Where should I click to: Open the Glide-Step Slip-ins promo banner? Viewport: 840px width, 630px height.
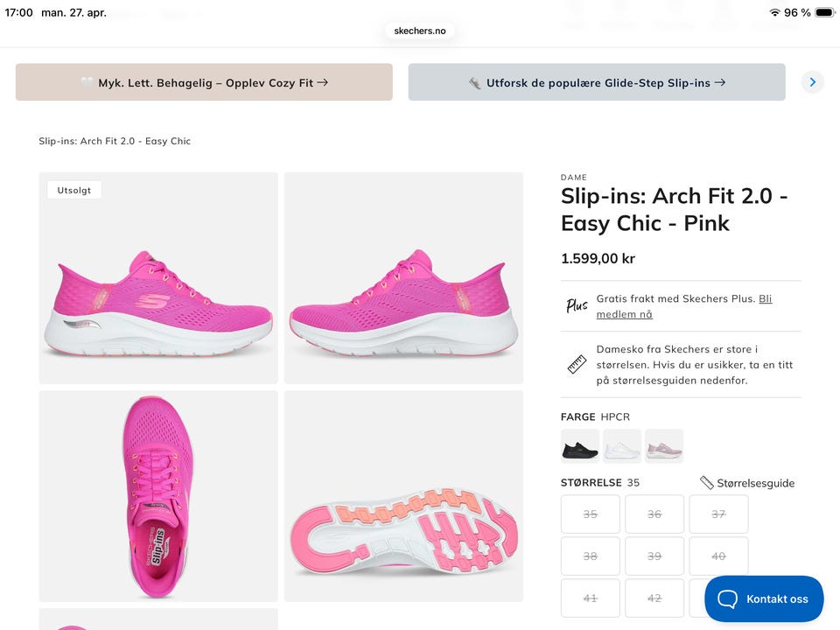[597, 82]
